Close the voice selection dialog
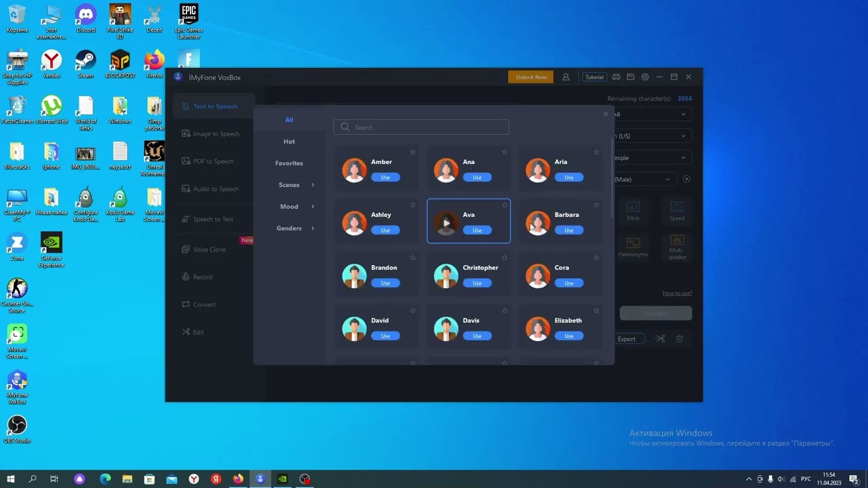The image size is (868, 488). [606, 114]
